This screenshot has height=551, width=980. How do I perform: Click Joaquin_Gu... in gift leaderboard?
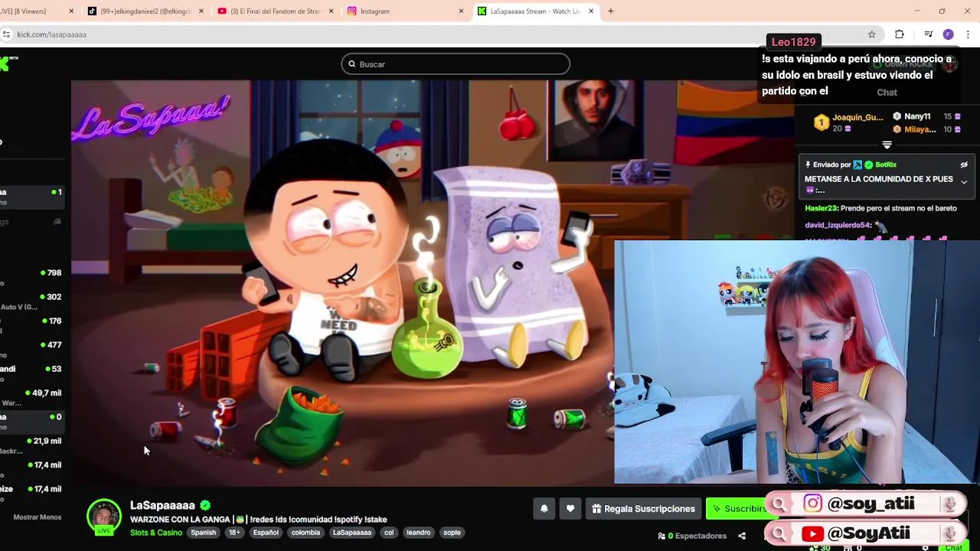click(857, 117)
